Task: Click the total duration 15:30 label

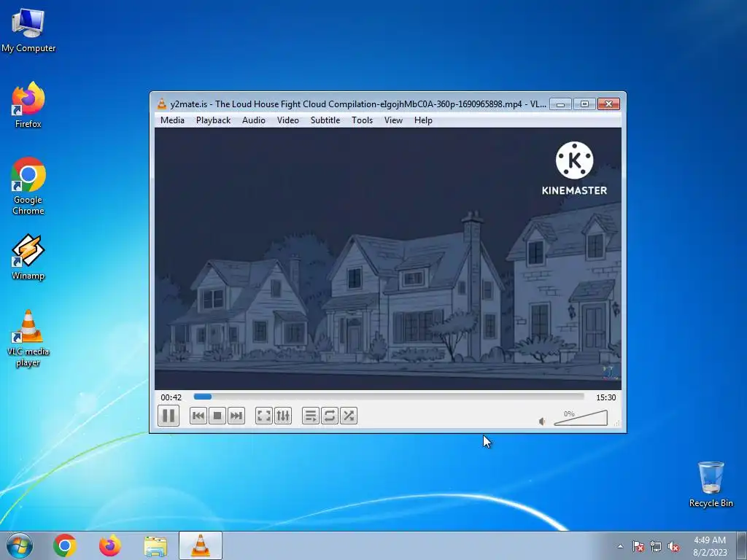Action: 606,397
